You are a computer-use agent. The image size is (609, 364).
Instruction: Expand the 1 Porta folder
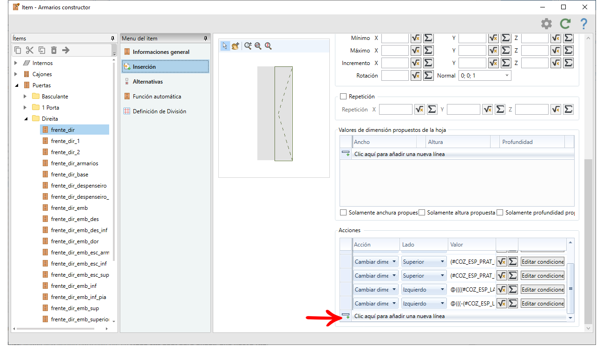tap(25, 108)
